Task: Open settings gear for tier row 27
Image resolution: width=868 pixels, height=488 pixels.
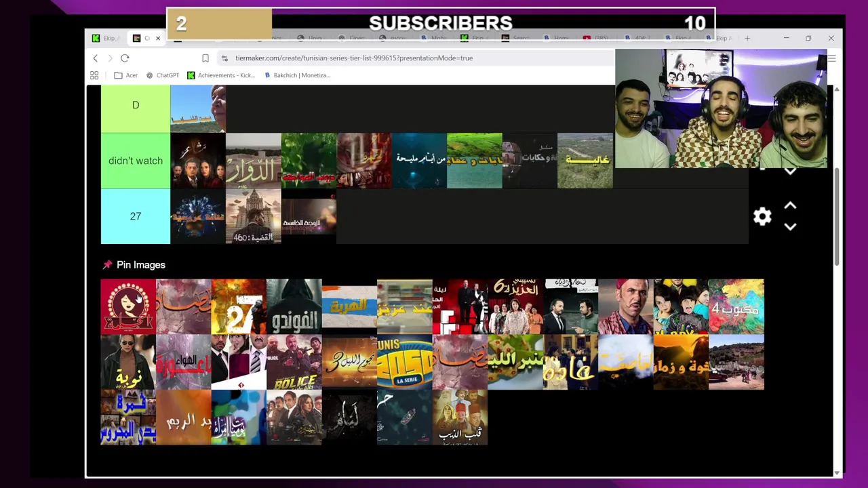Action: (762, 216)
